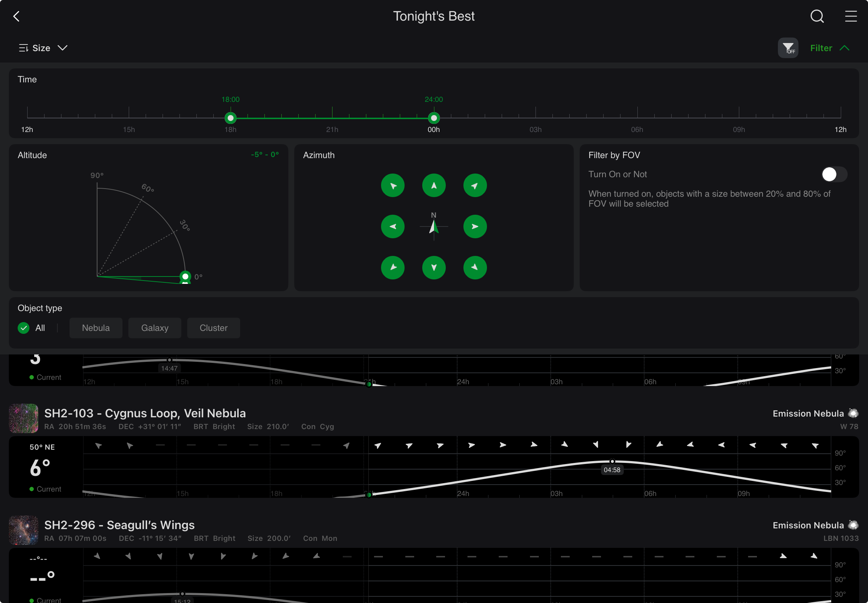Open the search magnifier icon

[817, 16]
